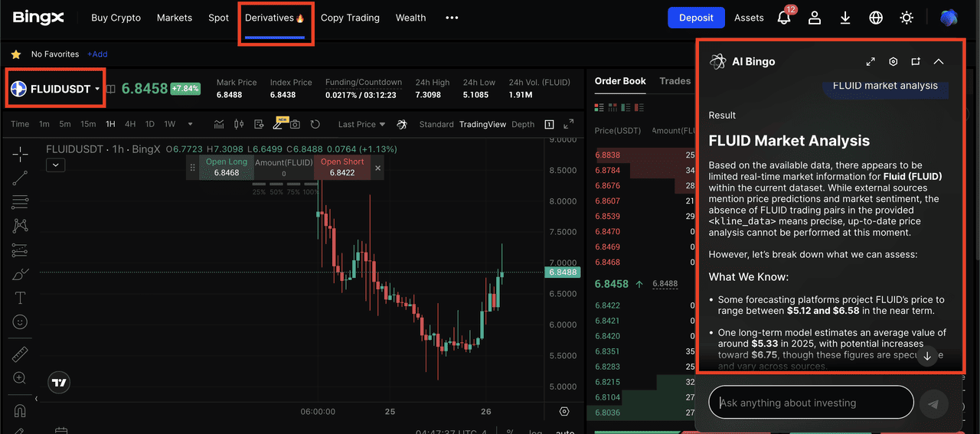This screenshot has width=980, height=434.
Task: Select the text annotation tool
Action: click(x=21, y=298)
